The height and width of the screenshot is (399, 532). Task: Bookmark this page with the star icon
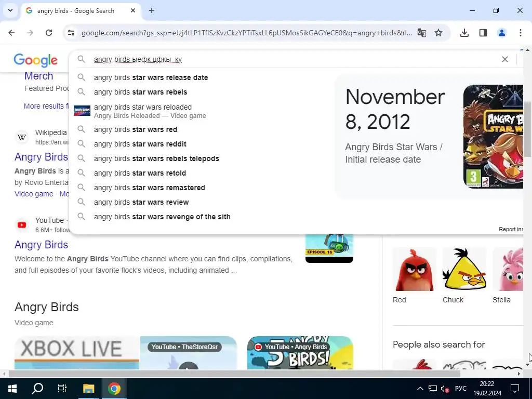(x=438, y=33)
